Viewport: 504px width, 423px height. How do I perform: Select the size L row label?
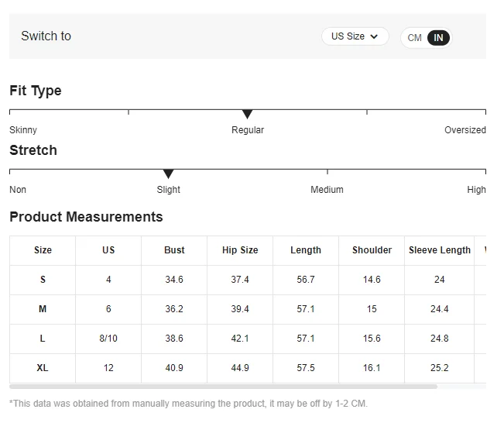tap(43, 339)
